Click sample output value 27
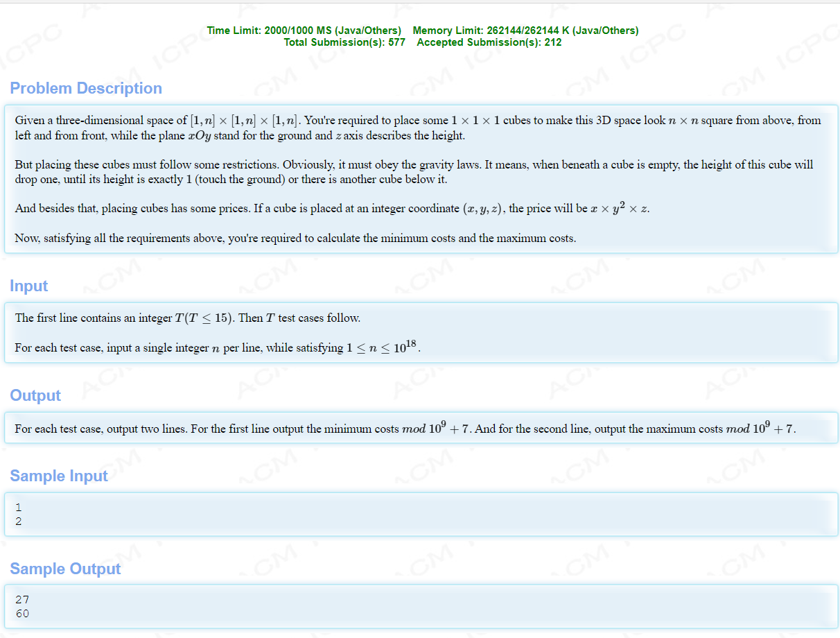Screen dimensions: 840x638 tap(22, 600)
